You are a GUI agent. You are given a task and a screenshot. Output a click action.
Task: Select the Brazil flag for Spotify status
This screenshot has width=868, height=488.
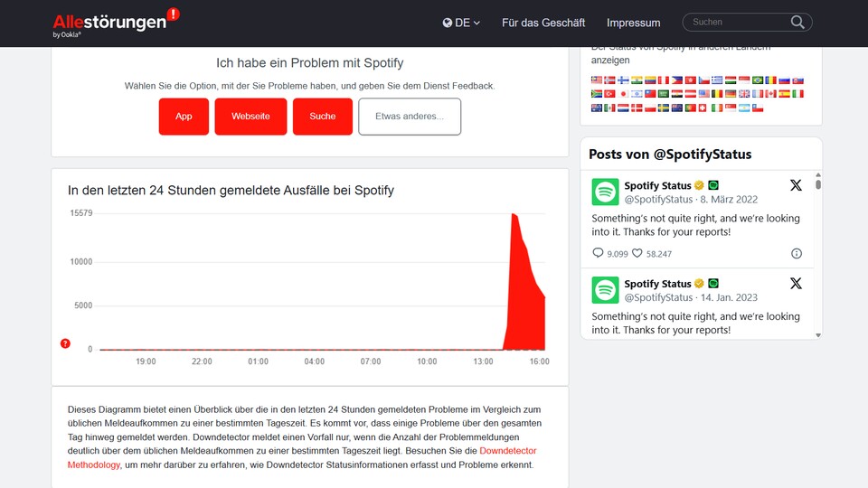click(758, 80)
